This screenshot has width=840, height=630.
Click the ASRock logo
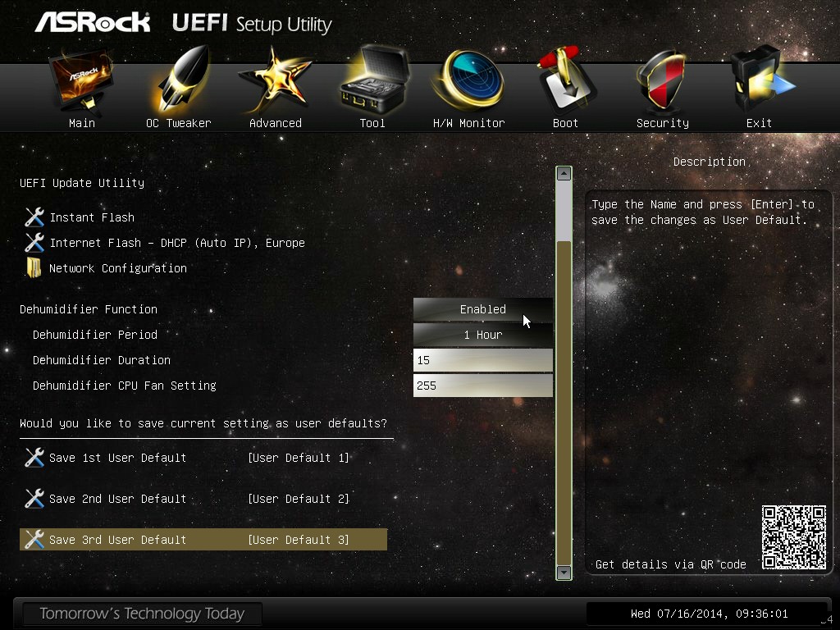point(93,23)
